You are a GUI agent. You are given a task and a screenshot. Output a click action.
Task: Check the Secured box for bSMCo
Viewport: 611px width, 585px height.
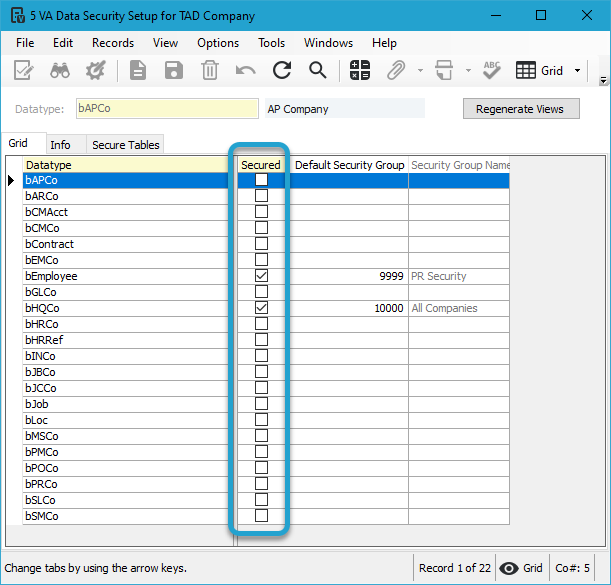coord(261,516)
